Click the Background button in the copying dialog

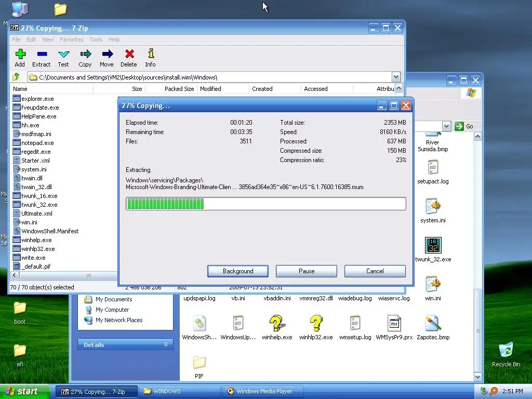click(238, 271)
